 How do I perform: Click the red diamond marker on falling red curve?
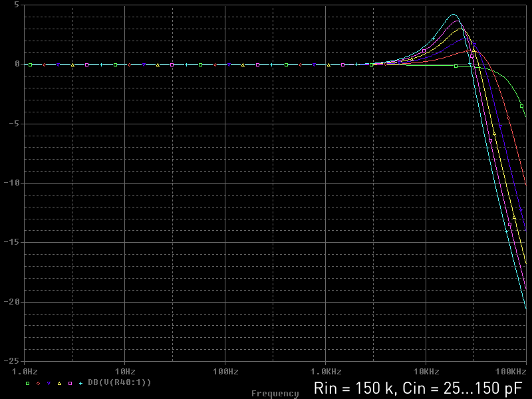[x=508, y=118]
